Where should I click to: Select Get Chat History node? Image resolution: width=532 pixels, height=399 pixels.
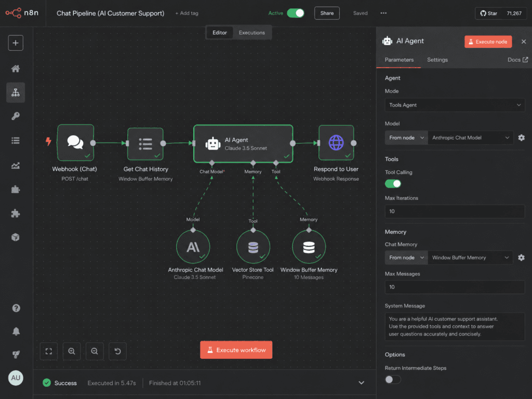tap(145, 144)
